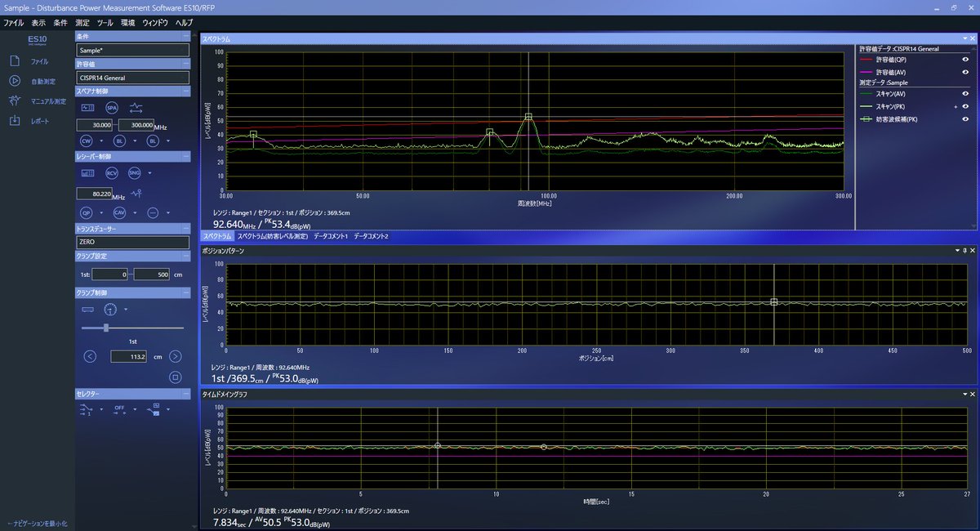980x531 pixels.
Task: Toggle visibility of 許容値(AV) trace
Action: click(x=965, y=72)
